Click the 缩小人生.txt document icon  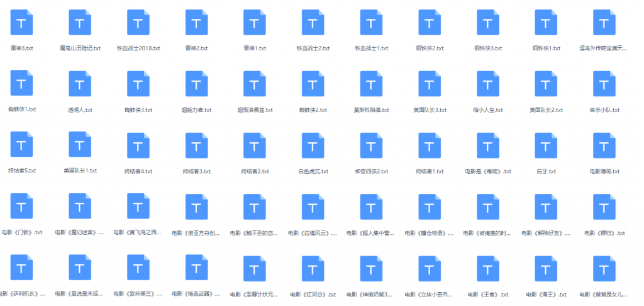click(x=488, y=84)
